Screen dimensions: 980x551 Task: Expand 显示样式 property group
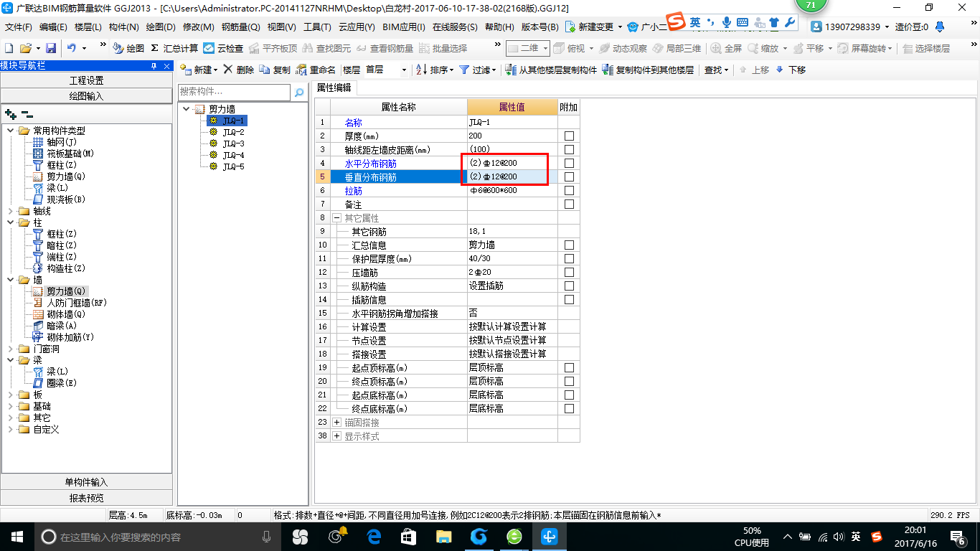[337, 436]
